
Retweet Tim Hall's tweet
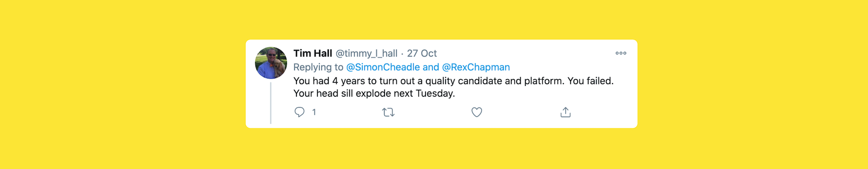click(388, 112)
